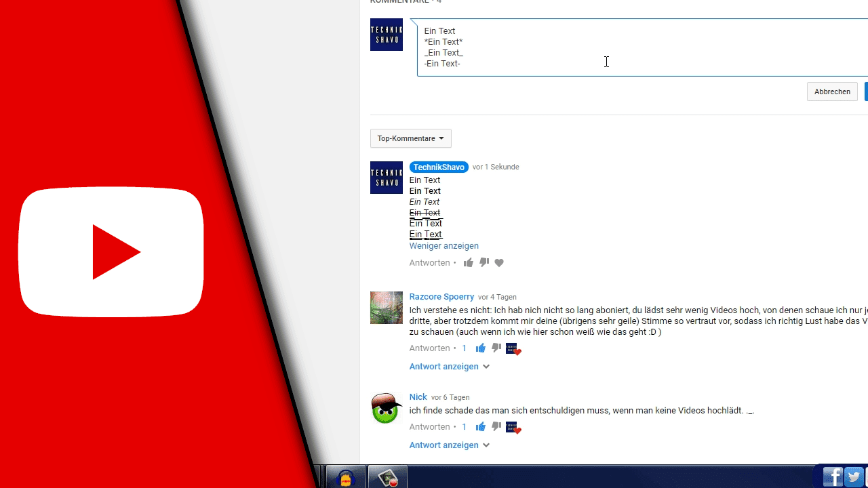This screenshot has width=868, height=488.
Task: Reply to Razcore Spoerry via Antworten
Action: pos(430,348)
